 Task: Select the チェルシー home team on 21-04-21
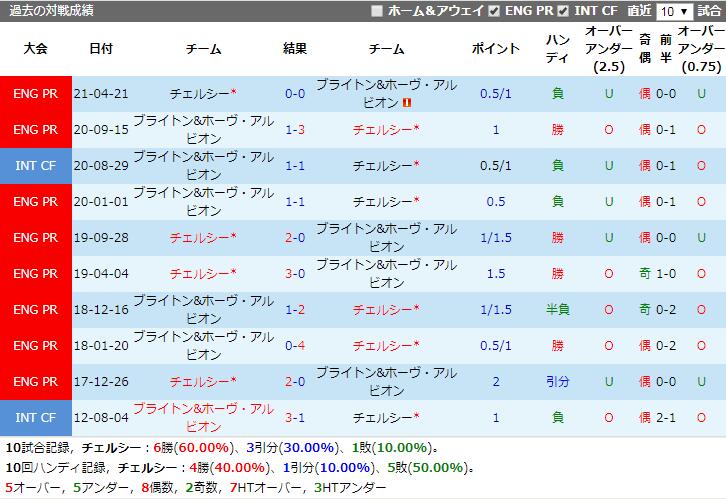[x=203, y=94]
